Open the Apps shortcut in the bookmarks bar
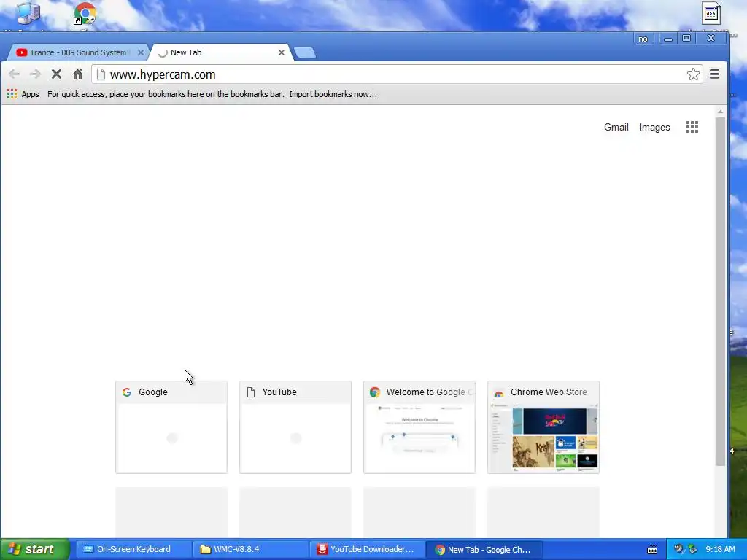The width and height of the screenshot is (747, 560). click(x=23, y=94)
